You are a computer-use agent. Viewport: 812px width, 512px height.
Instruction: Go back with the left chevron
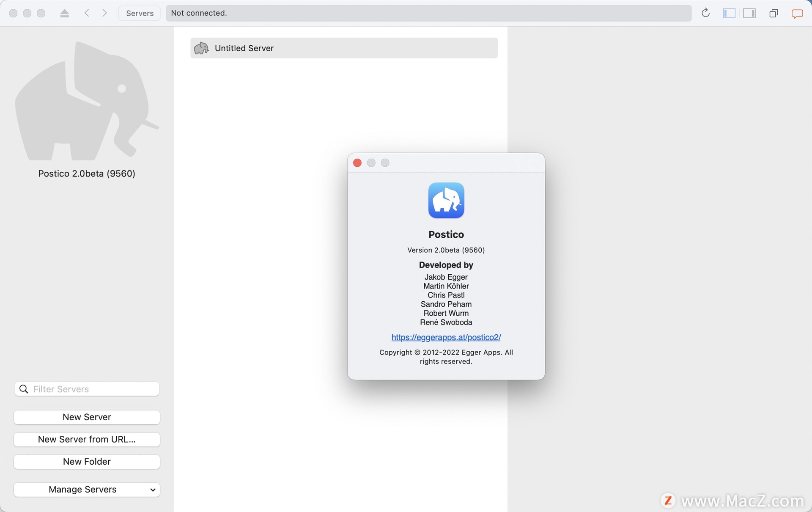click(87, 13)
